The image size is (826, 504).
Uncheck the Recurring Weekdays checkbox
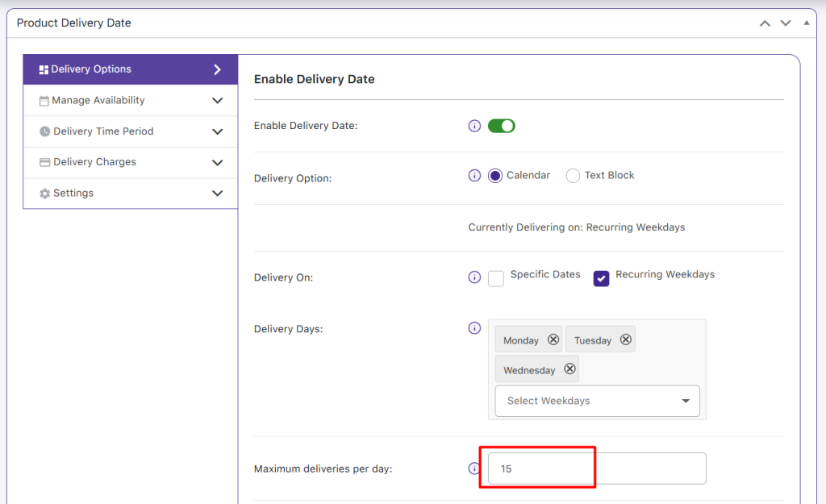tap(601, 278)
